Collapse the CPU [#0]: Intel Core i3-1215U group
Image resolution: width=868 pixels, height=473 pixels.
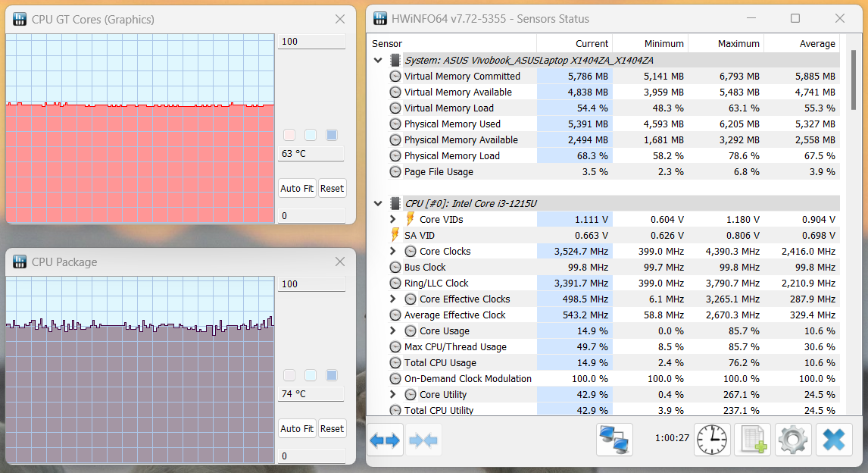click(x=379, y=203)
